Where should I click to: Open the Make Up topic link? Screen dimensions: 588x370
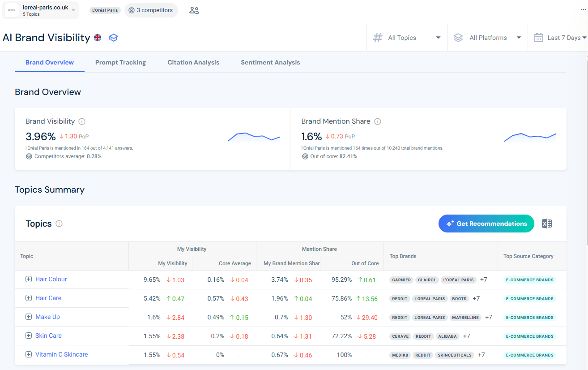coord(47,317)
